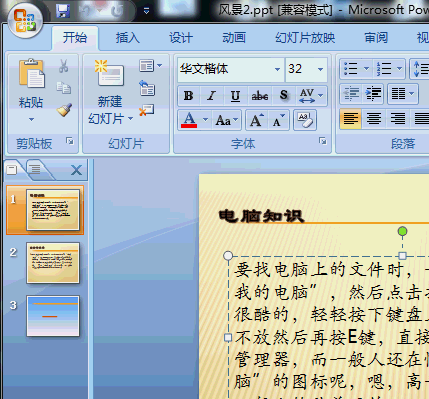
Task: Open the slide layout dropdown
Action: pos(150,66)
